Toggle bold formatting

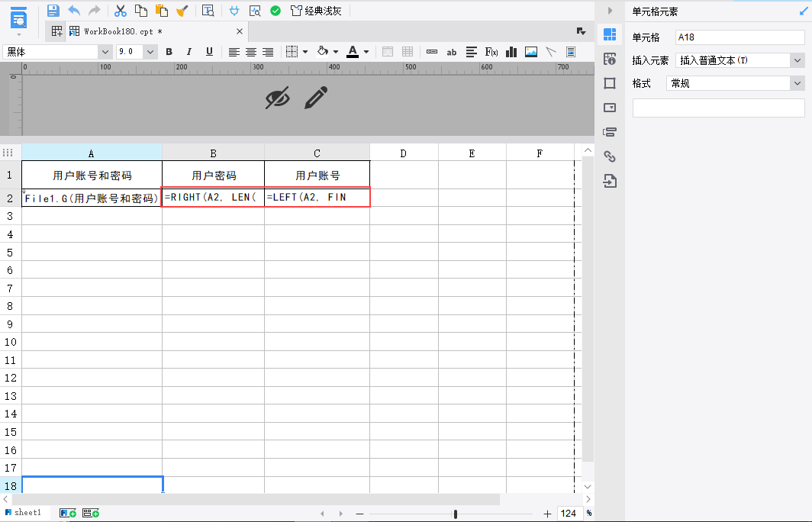point(169,52)
